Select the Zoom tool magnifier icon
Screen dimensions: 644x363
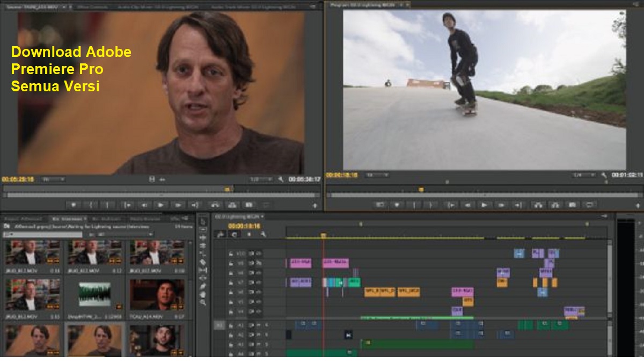pos(203,302)
